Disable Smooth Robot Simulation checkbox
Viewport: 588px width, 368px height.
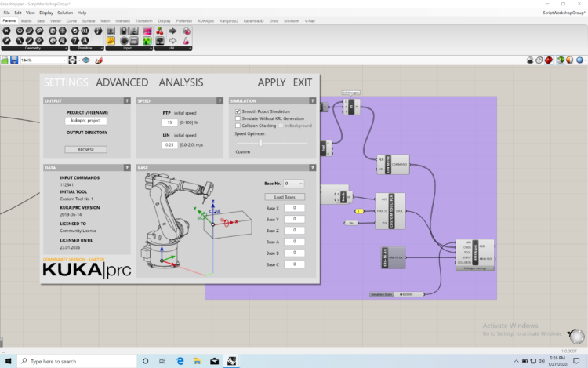(238, 111)
